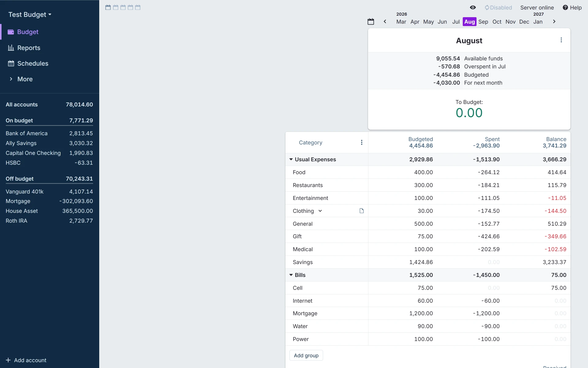588x368 pixels.
Task: Click Medical balance -102.59
Action: point(556,249)
